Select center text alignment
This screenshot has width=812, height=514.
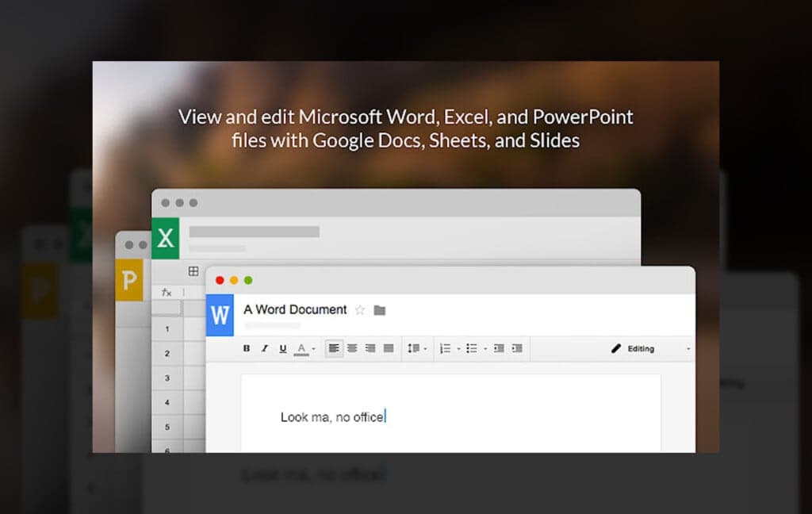pyautogui.click(x=352, y=348)
